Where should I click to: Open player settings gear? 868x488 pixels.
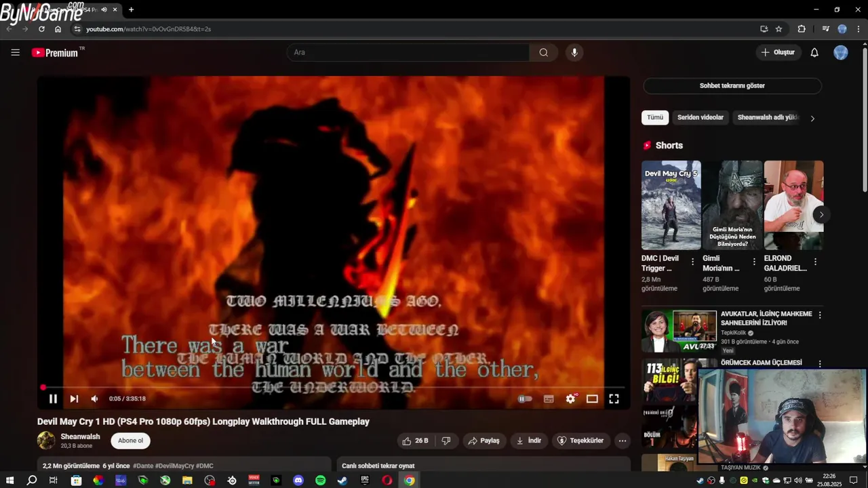(x=570, y=399)
